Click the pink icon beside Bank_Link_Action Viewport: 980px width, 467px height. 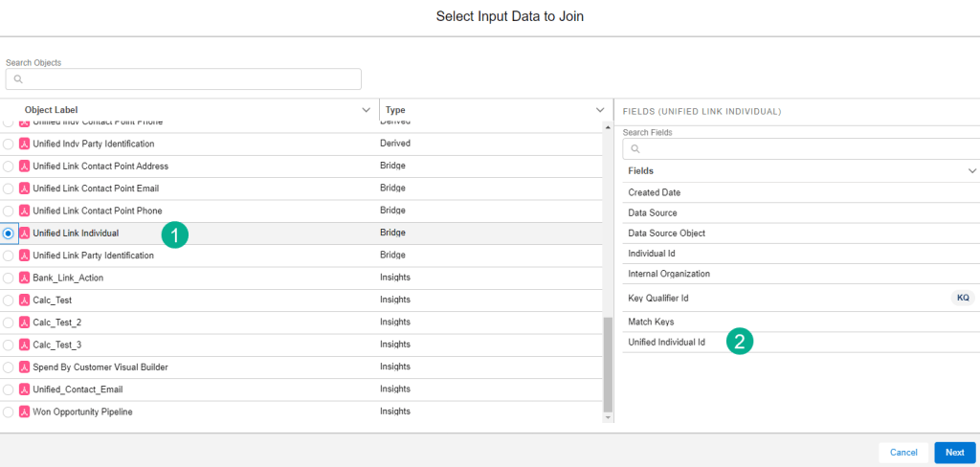click(x=25, y=278)
